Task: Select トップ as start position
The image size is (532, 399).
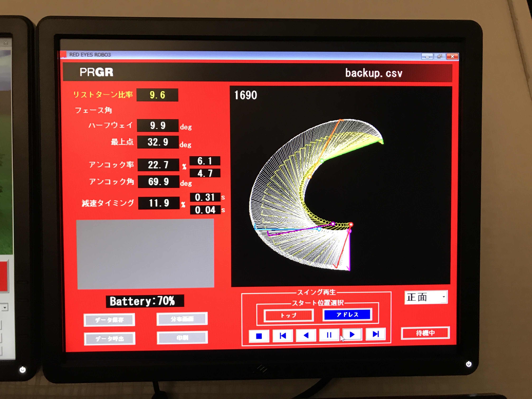Action: tap(289, 315)
